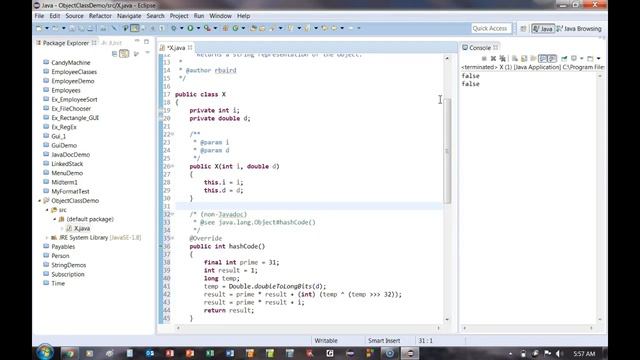Click the Debug toolbar icon
The height and width of the screenshot is (360, 640).
click(173, 28)
